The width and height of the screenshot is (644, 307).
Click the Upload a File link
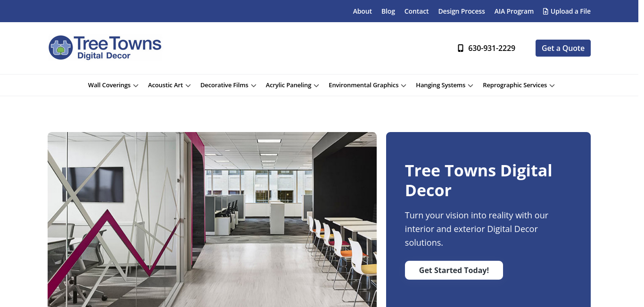point(567,11)
